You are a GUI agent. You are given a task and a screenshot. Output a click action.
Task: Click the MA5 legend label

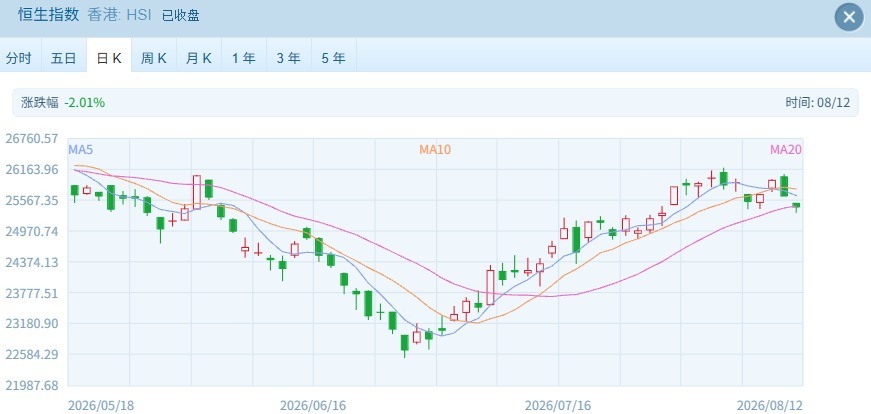(78, 149)
